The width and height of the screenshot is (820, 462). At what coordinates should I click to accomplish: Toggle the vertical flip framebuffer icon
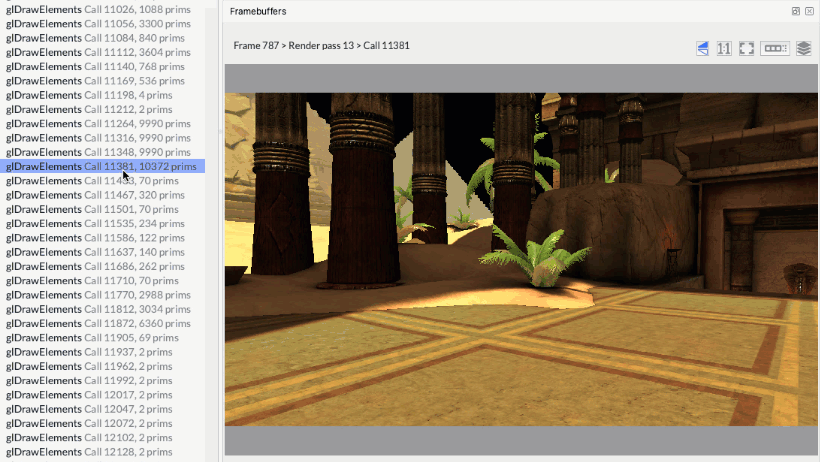(702, 49)
